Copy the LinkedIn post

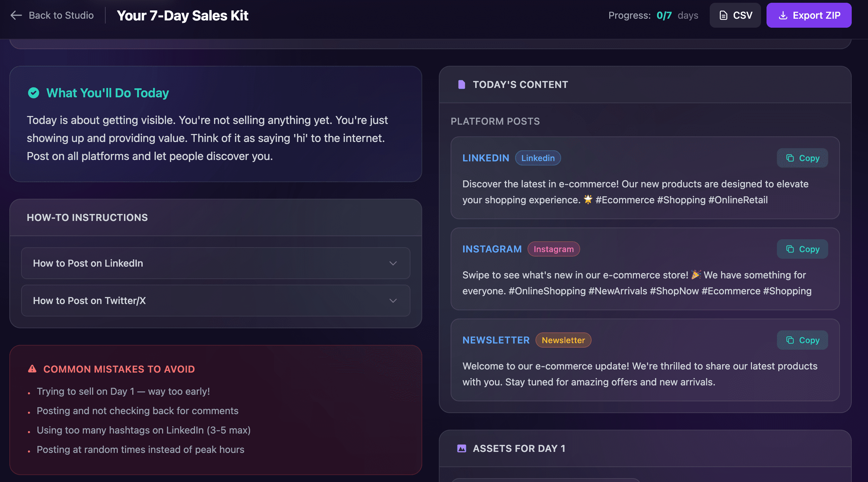point(802,158)
